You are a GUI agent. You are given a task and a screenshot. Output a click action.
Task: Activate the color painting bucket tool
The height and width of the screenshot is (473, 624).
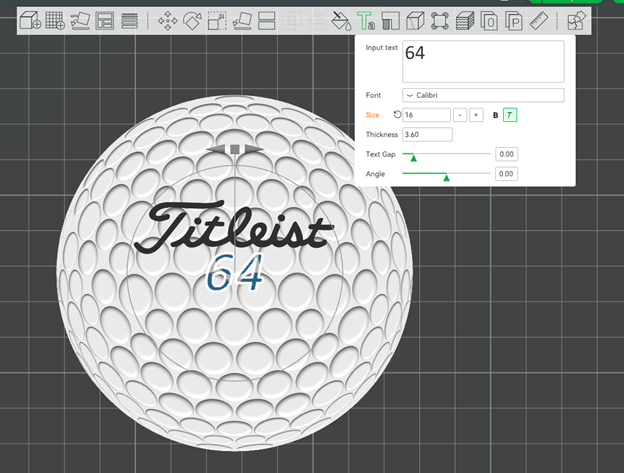(x=341, y=21)
